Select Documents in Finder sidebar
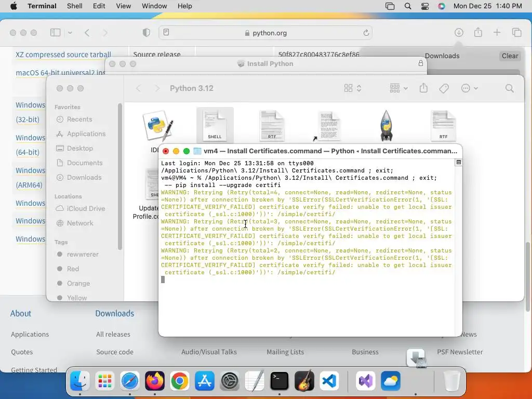This screenshot has height=399, width=532. coord(85,163)
